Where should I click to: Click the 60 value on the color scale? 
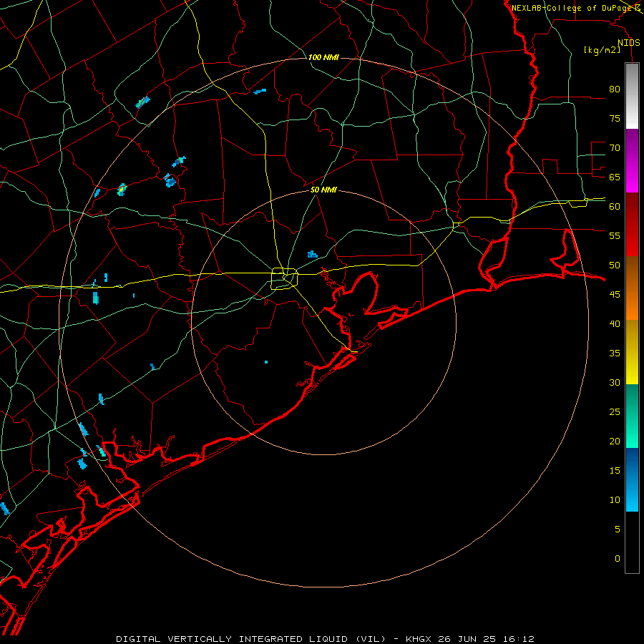615,207
